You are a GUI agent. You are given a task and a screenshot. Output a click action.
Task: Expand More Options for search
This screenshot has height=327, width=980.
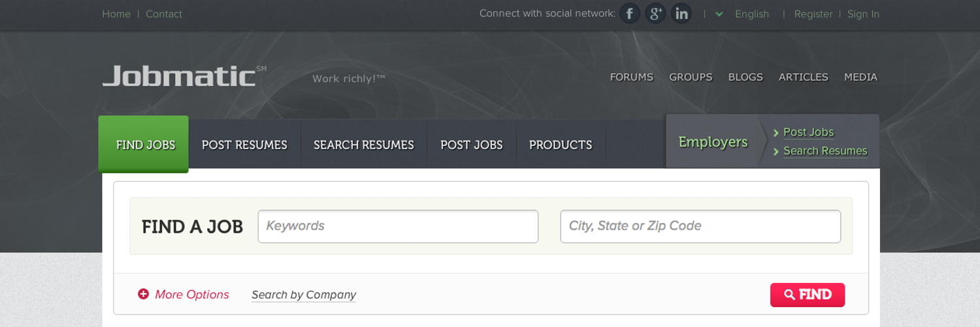click(191, 295)
